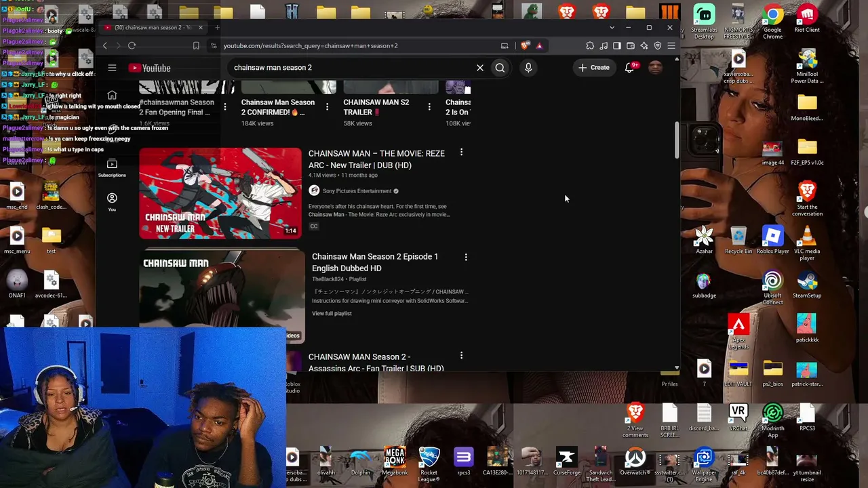The height and width of the screenshot is (488, 868).
Task: Open the Brave Shields lion icon
Action: [x=526, y=46]
